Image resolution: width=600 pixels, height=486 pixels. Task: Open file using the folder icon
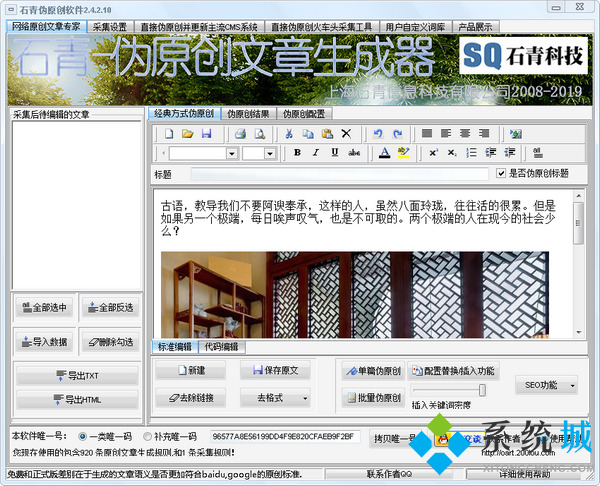188,134
